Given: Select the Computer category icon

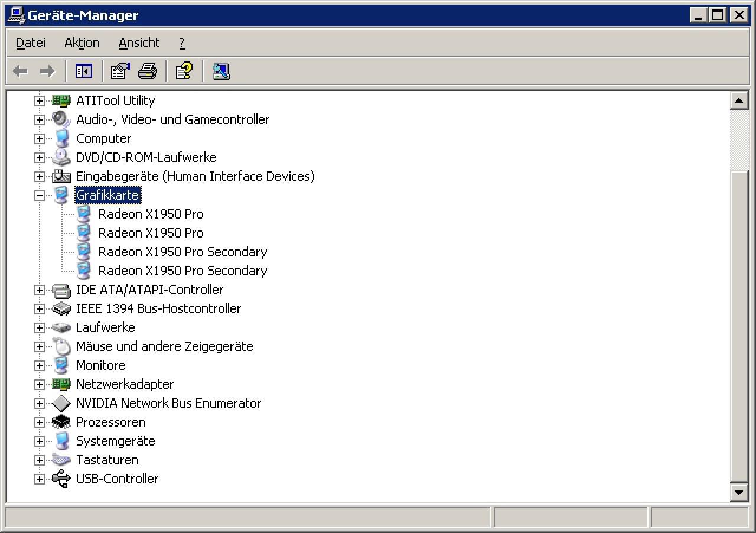Looking at the screenshot, I should click(61, 138).
